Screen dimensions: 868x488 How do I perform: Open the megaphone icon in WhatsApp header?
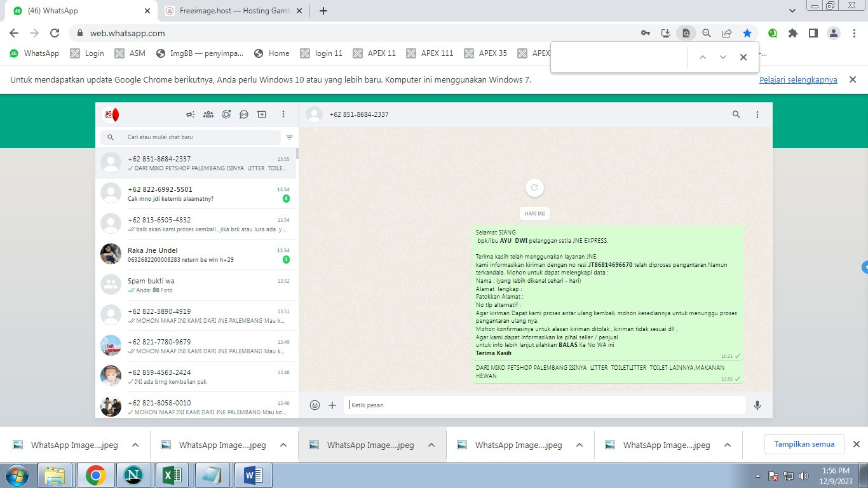pyautogui.click(x=190, y=114)
